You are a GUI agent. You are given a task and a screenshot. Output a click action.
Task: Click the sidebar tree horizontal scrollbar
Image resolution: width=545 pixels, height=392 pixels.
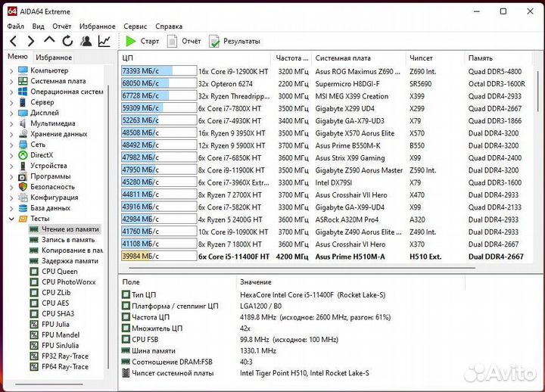tap(48, 384)
